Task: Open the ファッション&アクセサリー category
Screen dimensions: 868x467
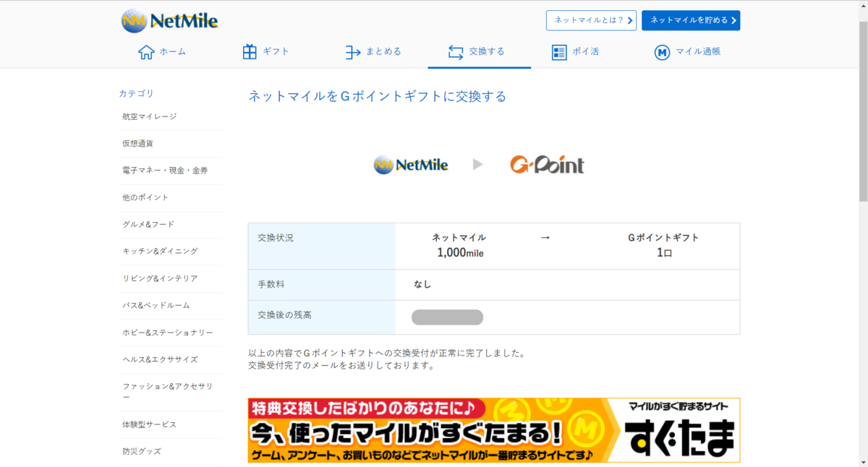Action: click(170, 392)
